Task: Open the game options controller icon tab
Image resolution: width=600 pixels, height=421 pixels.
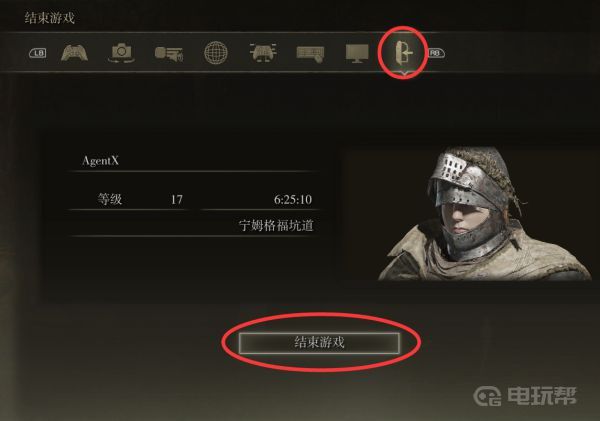Action: coord(74,53)
